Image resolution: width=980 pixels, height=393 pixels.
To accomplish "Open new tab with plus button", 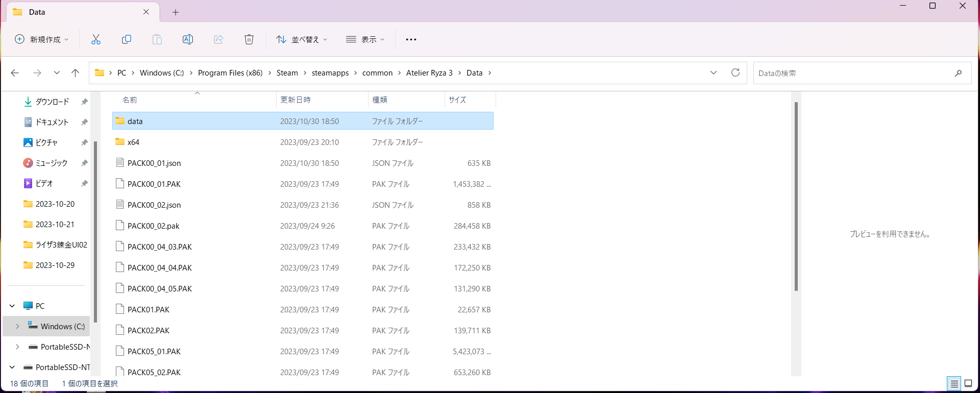I will click(x=176, y=12).
